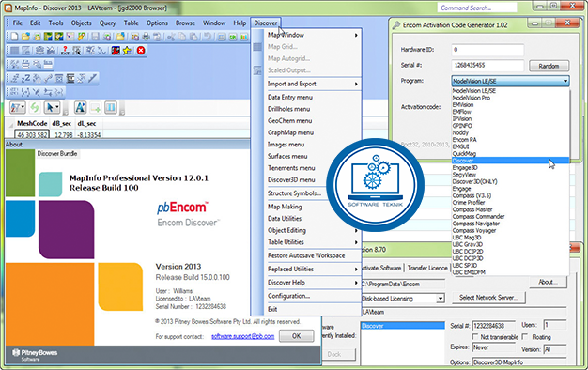Open the Disk-based Licensing dropdown
Screen dimensions: 588x370
pyautogui.click(x=441, y=299)
